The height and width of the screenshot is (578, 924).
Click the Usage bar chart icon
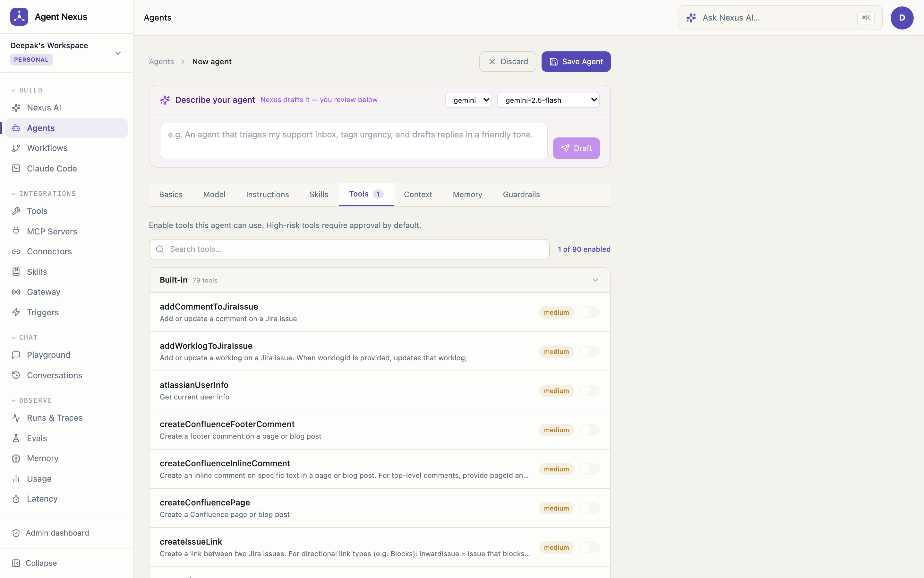pos(16,478)
